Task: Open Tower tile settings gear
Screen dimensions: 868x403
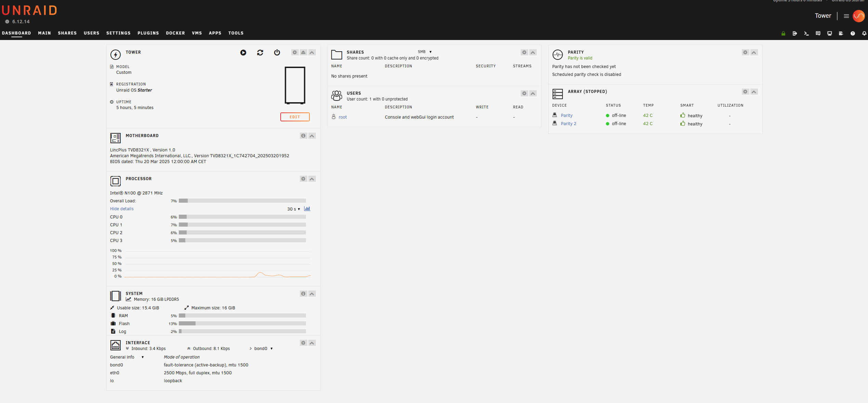Action: (x=295, y=52)
